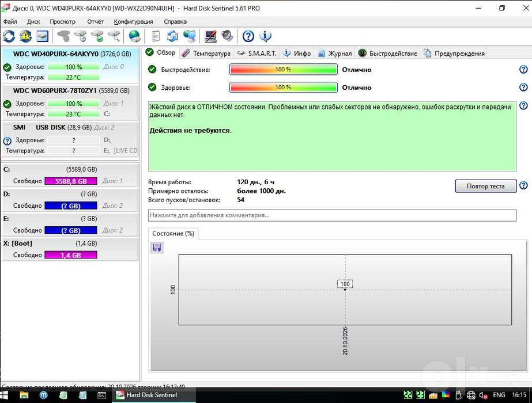The image size is (532, 403).
Task: Click the safely remove USB tray icon
Action: [458, 395]
